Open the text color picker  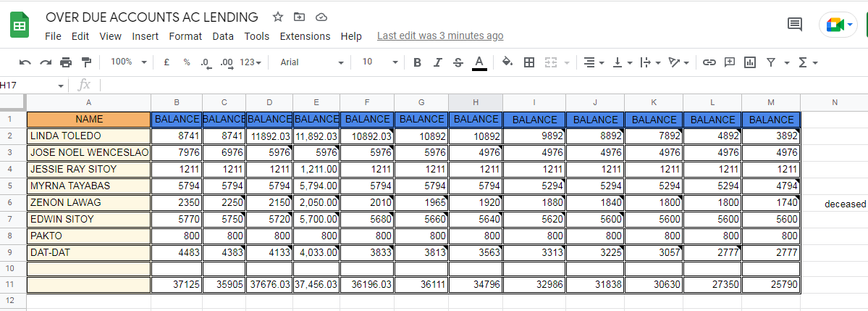(x=479, y=62)
